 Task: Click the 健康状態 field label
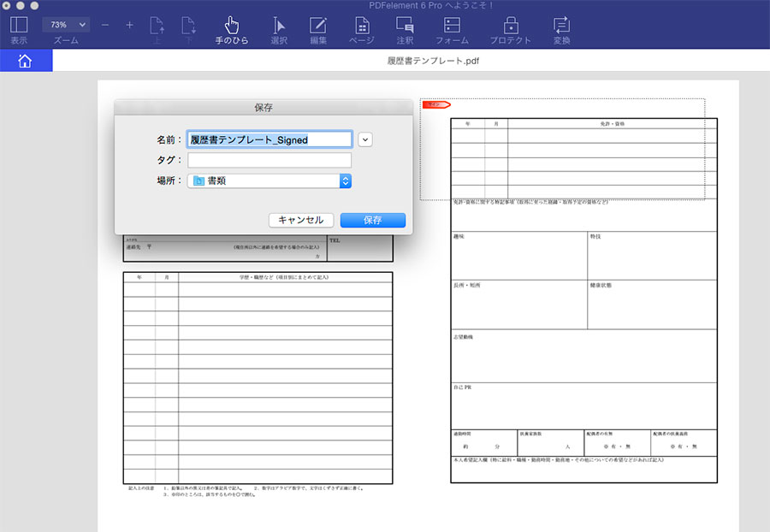click(601, 285)
